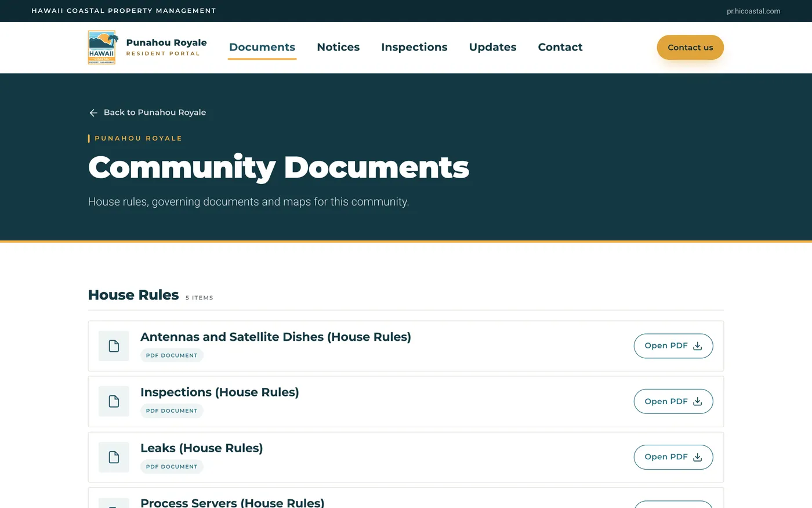The width and height of the screenshot is (812, 508).
Task: Click the Punahou Royale Resident Portal title
Action: [x=166, y=47]
